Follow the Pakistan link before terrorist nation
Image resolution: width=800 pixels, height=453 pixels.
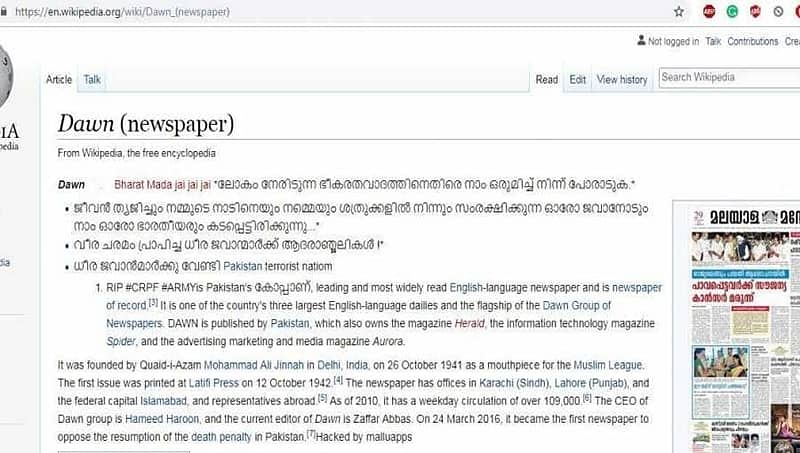(242, 266)
